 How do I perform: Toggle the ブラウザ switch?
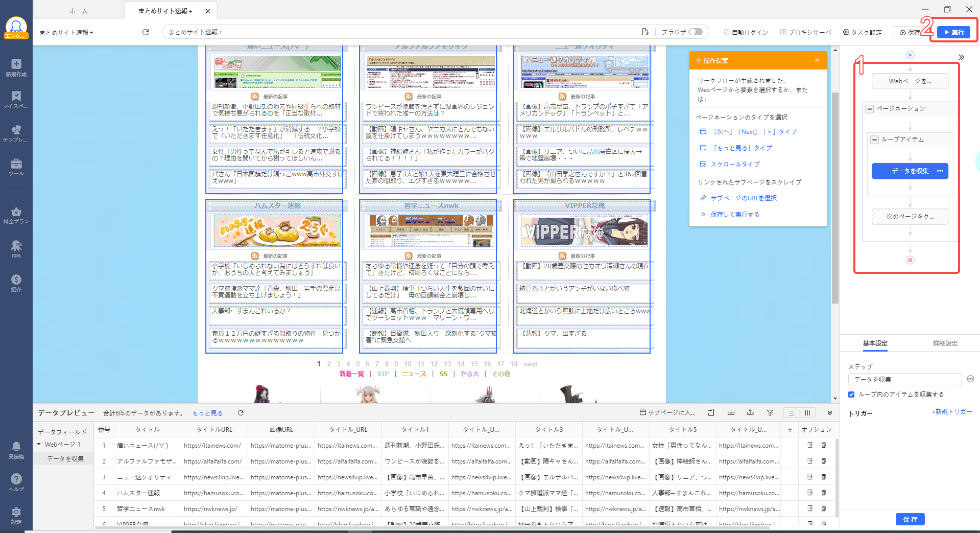point(695,32)
